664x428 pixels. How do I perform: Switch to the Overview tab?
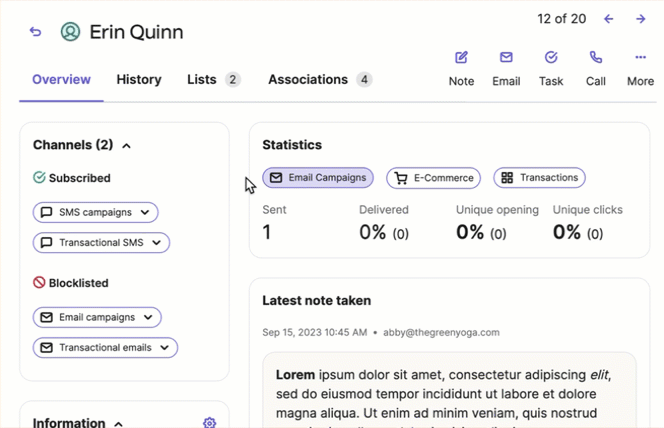coord(61,80)
